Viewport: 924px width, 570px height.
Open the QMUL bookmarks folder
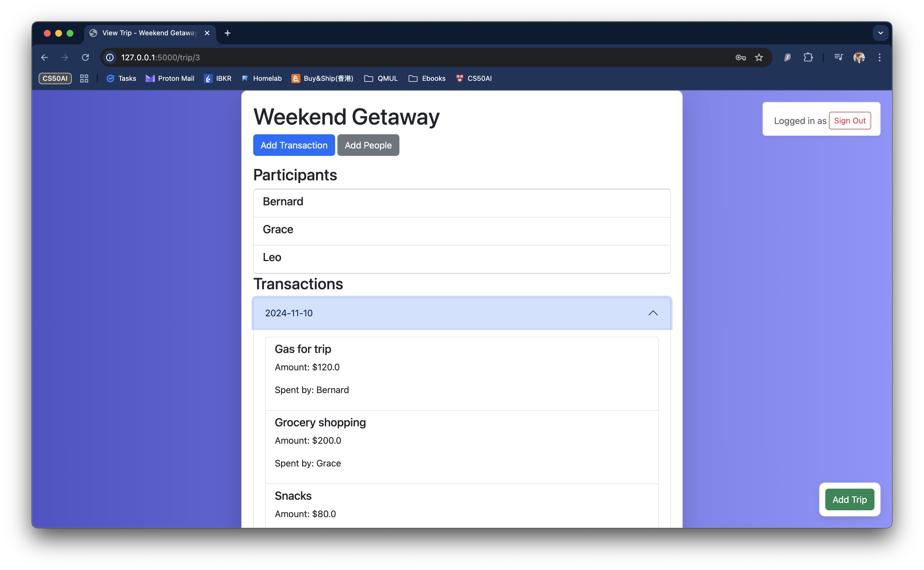click(381, 79)
